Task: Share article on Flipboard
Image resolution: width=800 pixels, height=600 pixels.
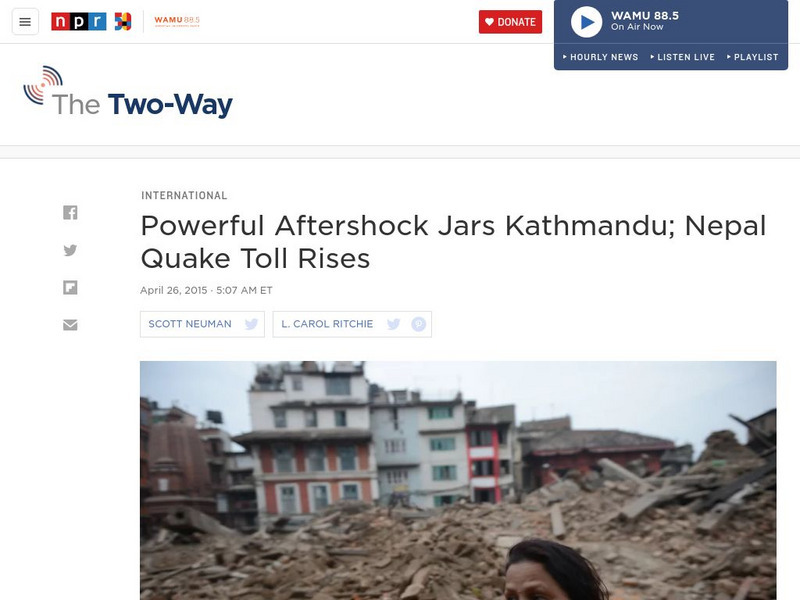Action: click(x=70, y=288)
